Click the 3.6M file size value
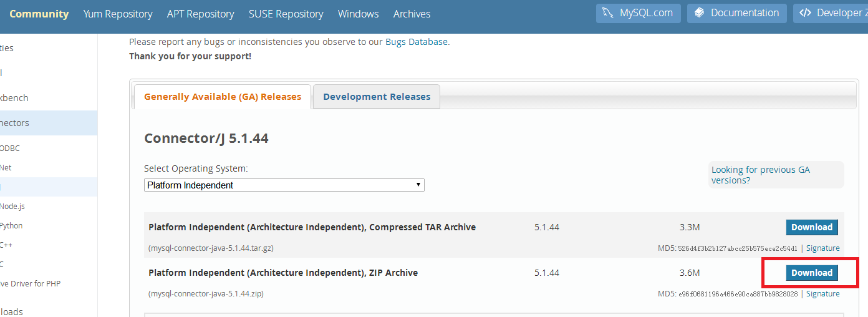This screenshot has width=868, height=317. [690, 273]
